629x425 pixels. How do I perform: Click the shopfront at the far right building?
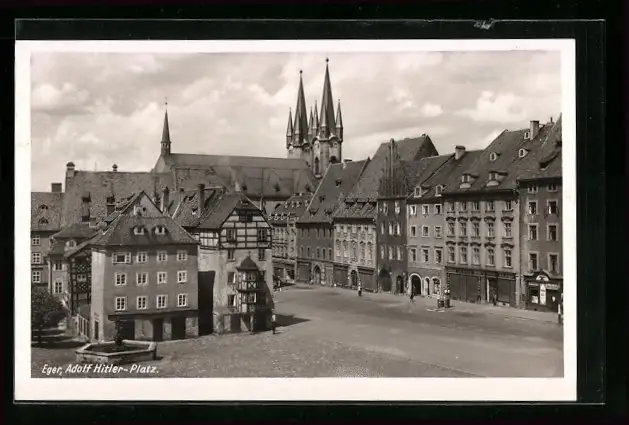click(541, 292)
